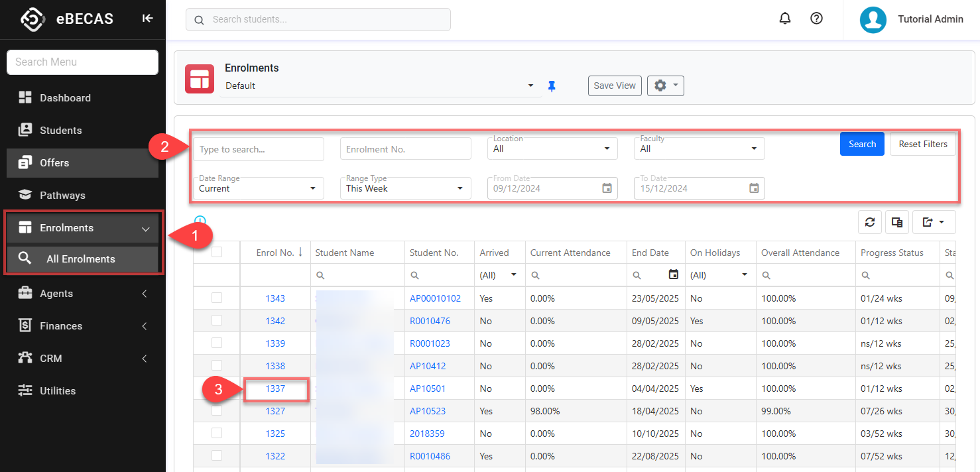Click the blue pin view icon
Image resolution: width=980 pixels, height=472 pixels.
pos(552,86)
